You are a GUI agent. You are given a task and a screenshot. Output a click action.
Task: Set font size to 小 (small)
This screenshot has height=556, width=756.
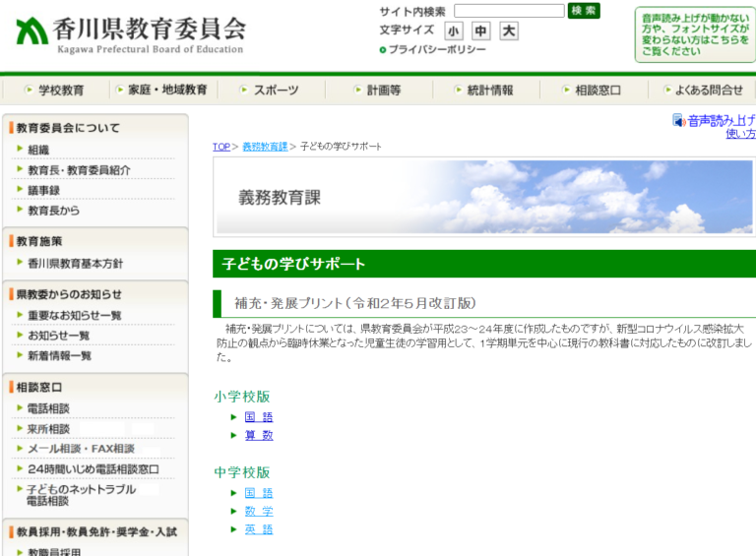(x=453, y=31)
